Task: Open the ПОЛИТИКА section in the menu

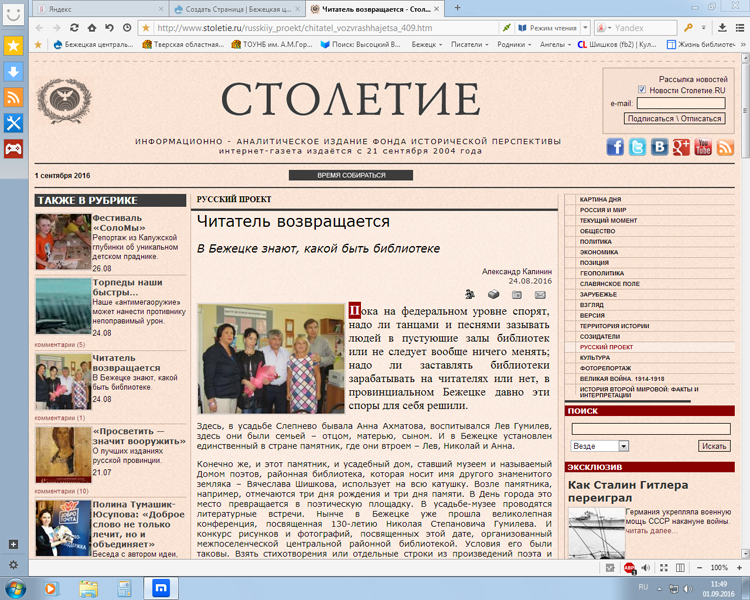Action: click(596, 241)
